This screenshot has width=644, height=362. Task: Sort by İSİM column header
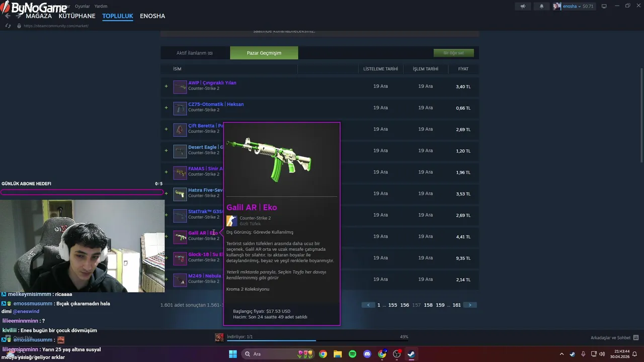(177, 69)
